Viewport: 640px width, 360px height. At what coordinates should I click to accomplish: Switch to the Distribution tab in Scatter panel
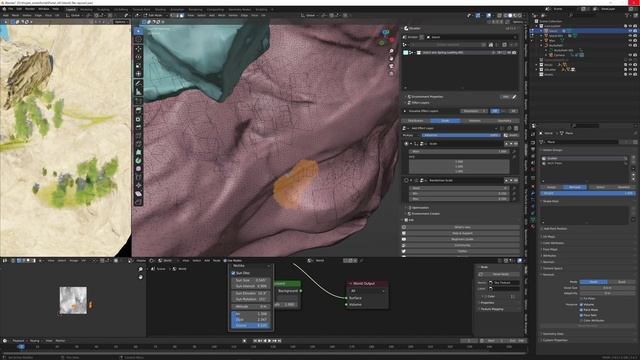click(416, 121)
